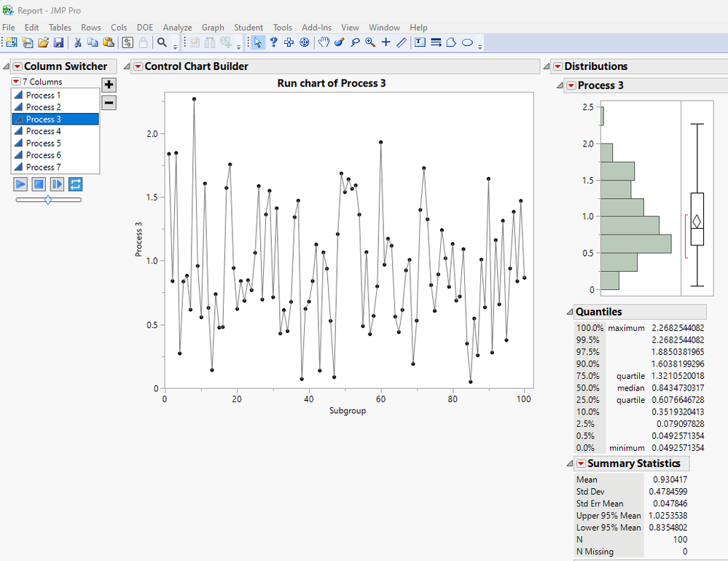Select the Lasso tool
728x561 pixels.
point(355,42)
